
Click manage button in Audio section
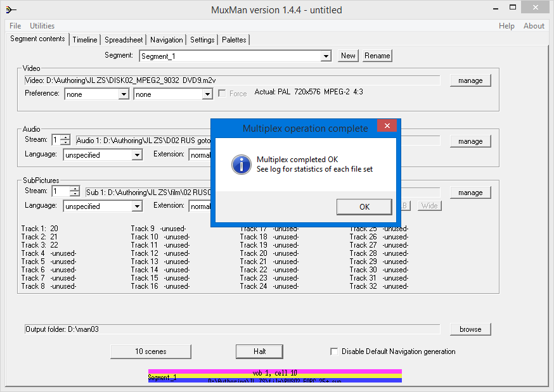(470, 141)
